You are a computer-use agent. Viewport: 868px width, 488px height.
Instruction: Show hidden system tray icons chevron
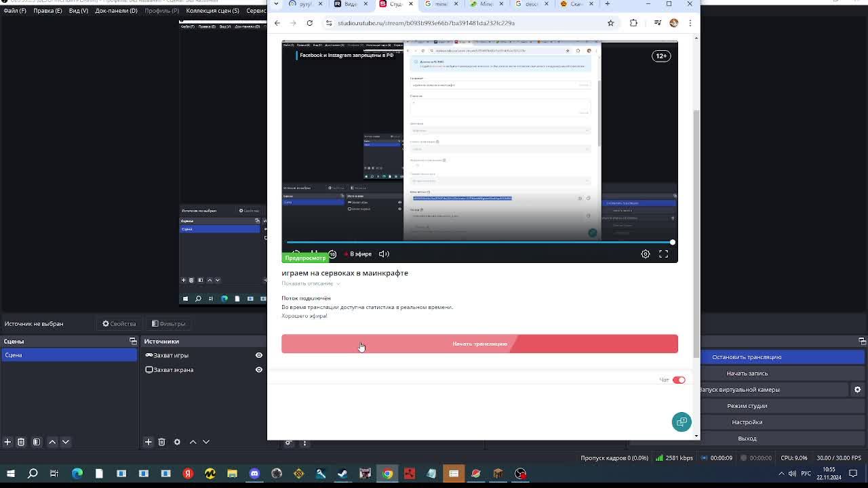pyautogui.click(x=781, y=473)
